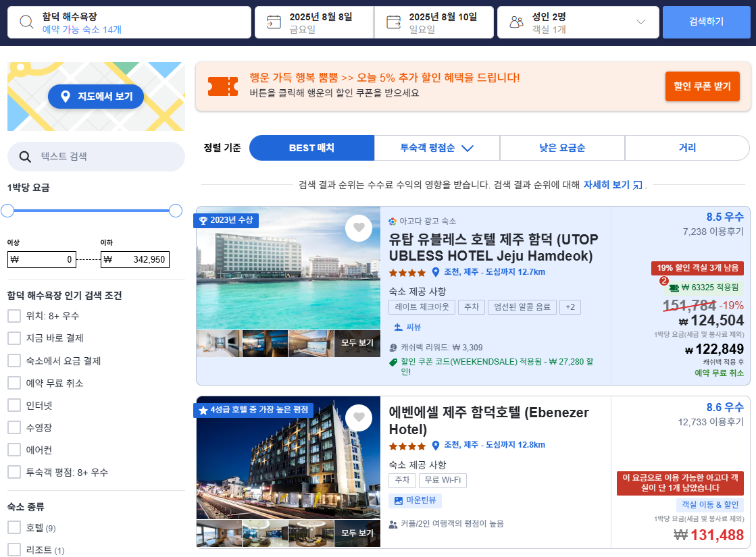This screenshot has height=557, width=756.
Task: Open the 함덕 해수욕장 destination field
Action: [129, 22]
